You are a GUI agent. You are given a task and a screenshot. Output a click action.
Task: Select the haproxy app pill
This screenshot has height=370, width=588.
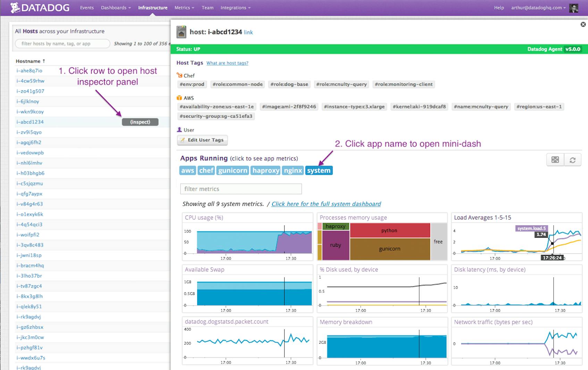pos(265,170)
